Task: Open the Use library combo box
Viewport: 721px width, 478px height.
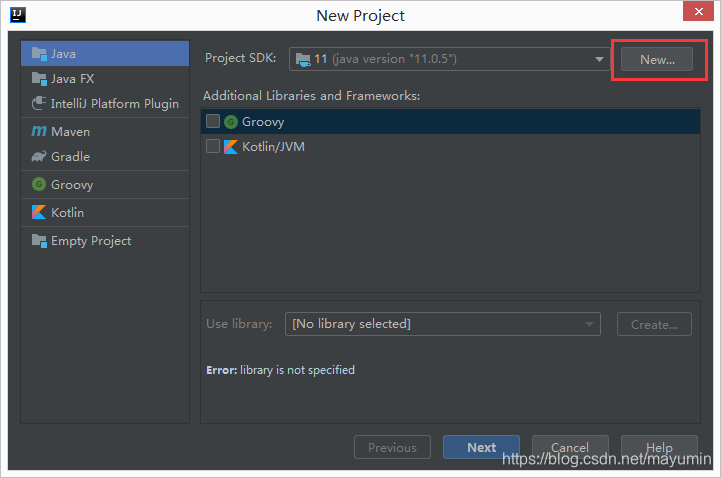Action: coord(442,324)
